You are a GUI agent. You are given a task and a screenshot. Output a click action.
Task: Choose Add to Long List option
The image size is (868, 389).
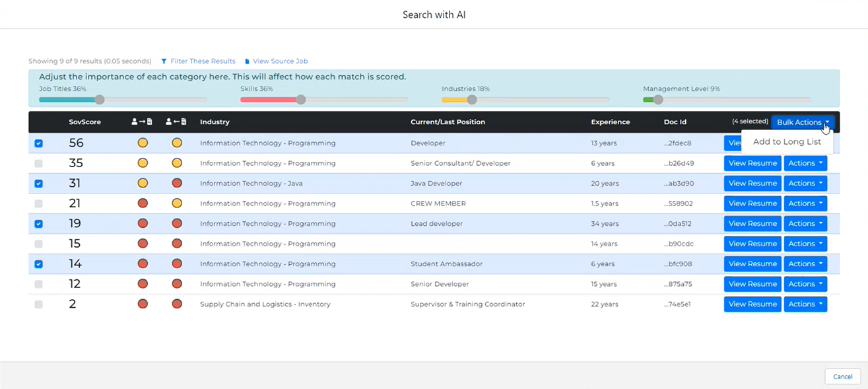(x=787, y=142)
